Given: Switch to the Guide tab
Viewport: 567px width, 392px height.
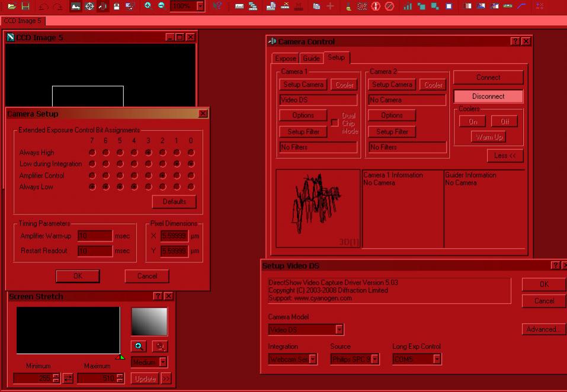Looking at the screenshot, I should [x=311, y=59].
